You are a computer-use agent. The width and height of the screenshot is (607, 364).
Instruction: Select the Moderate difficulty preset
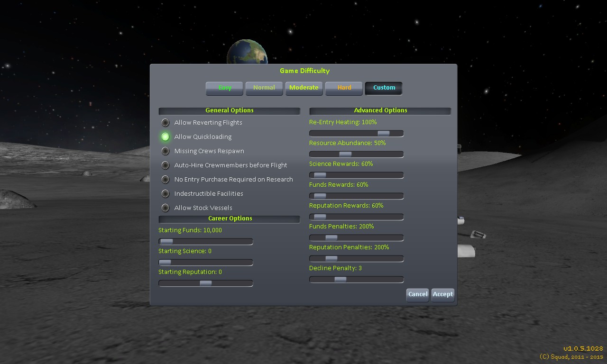click(304, 88)
